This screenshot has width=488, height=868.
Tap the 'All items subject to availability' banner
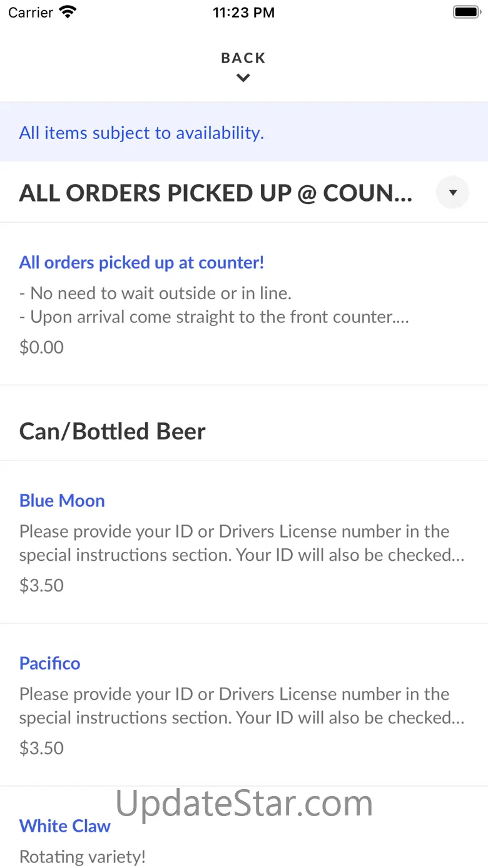click(x=244, y=132)
